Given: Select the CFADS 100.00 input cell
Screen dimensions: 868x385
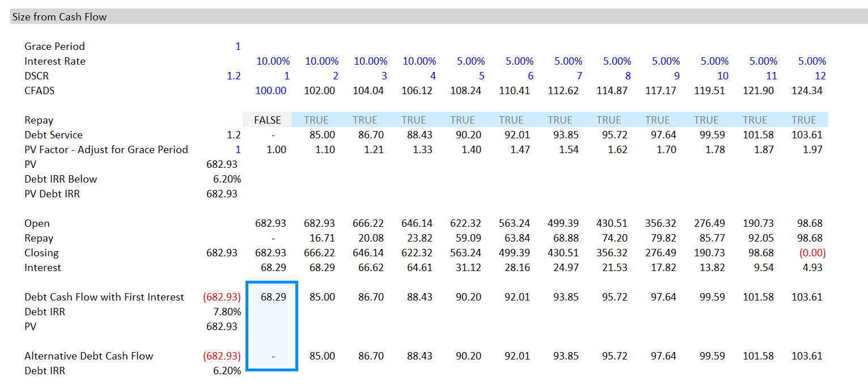Looking at the screenshot, I should click(x=273, y=91).
